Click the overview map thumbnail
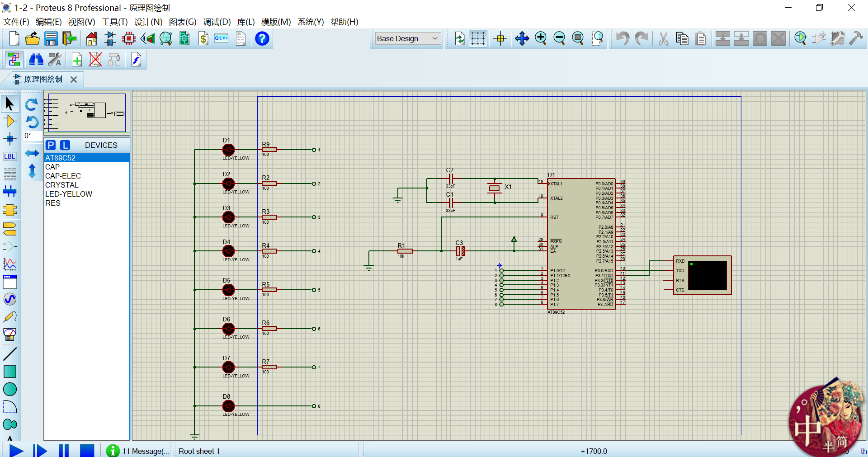Screen dimensions: 868x457 click(x=87, y=112)
